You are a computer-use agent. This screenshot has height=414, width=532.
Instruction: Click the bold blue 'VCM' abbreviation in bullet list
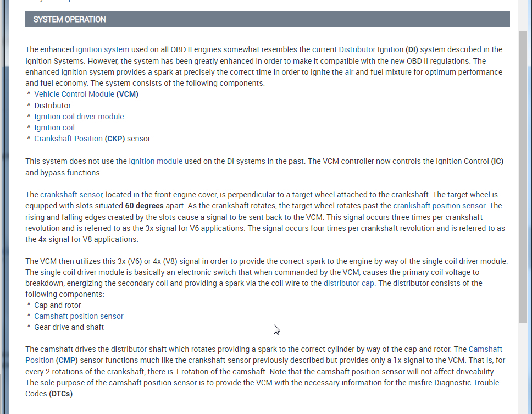[129, 94]
